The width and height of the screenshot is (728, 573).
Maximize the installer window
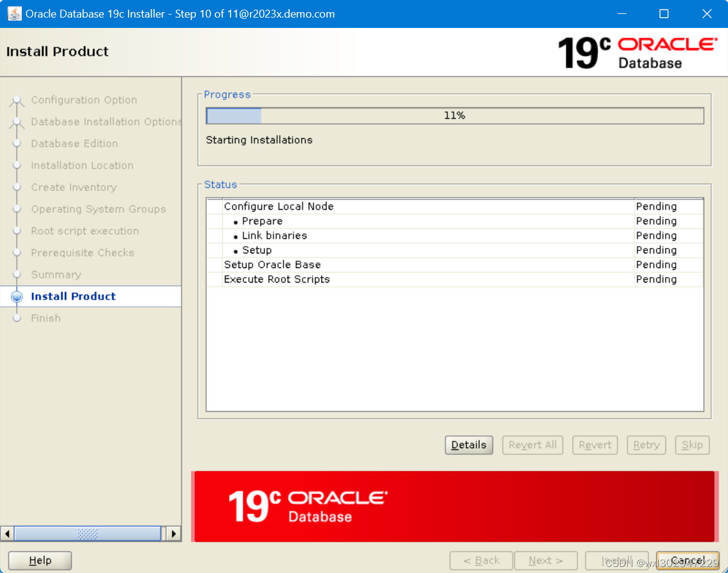(664, 13)
